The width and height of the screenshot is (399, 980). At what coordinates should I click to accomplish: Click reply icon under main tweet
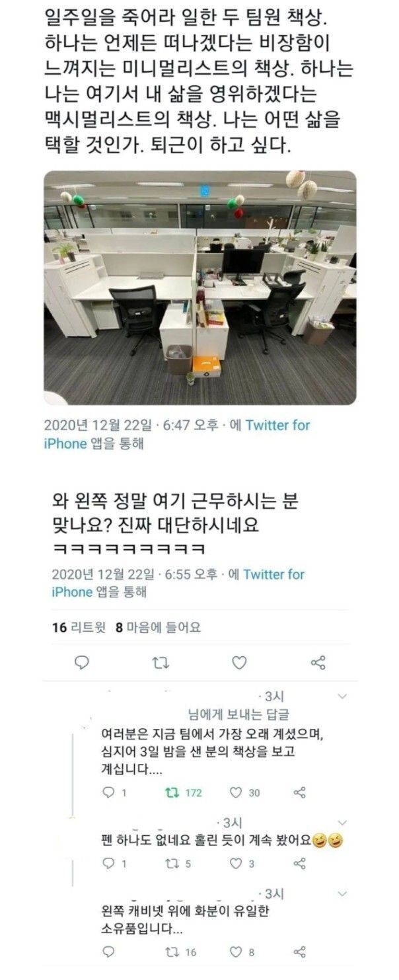coord(82,662)
